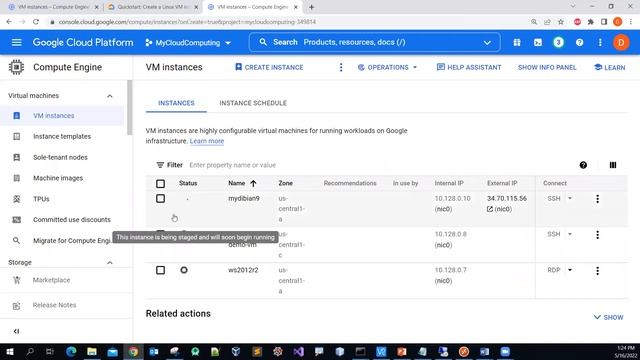Viewport: 640px width, 360px height.
Task: Toggle the select-all instances checkbox
Action: (160, 184)
